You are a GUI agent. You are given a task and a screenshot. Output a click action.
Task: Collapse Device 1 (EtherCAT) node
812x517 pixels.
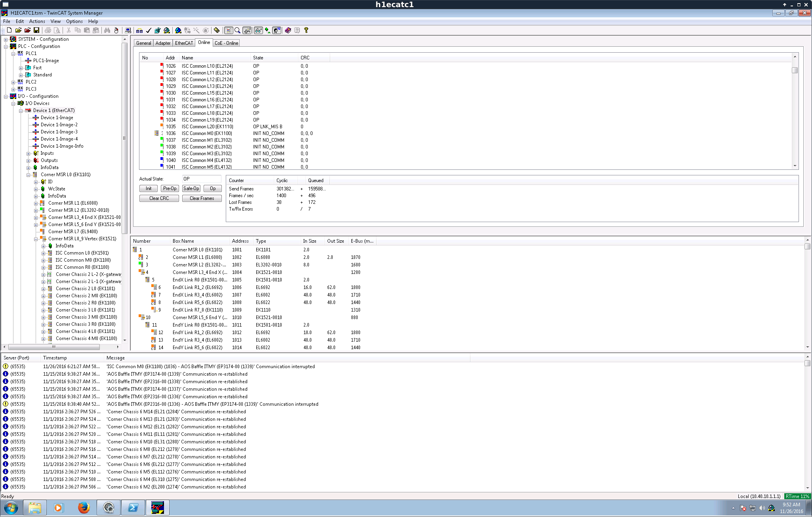tap(21, 110)
